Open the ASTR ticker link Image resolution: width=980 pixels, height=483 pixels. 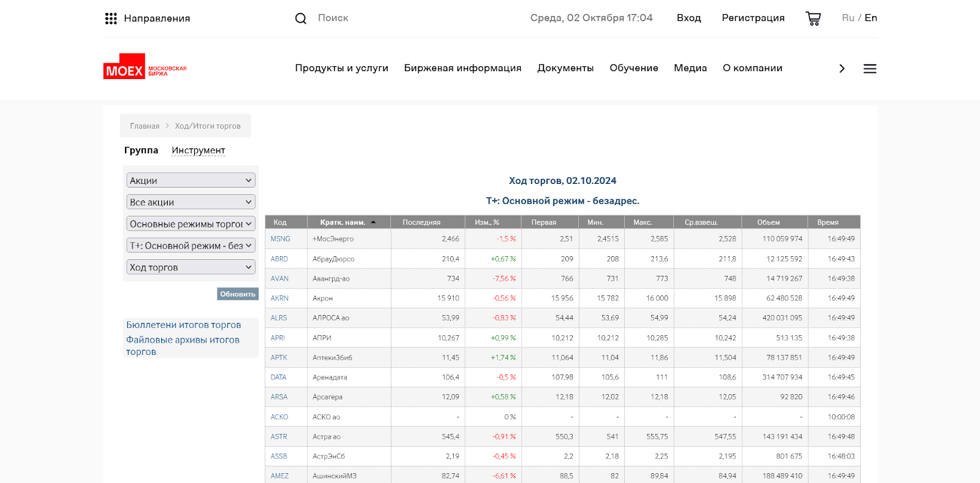pos(279,436)
